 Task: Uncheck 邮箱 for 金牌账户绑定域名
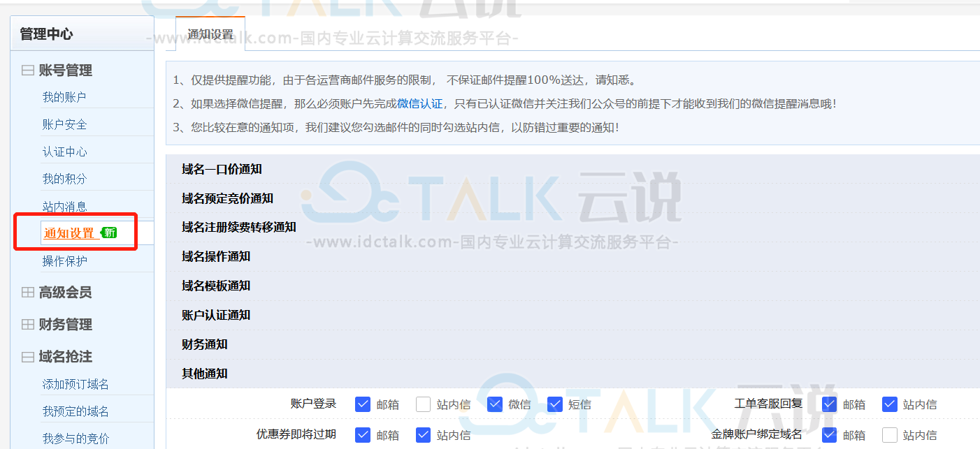click(830, 435)
